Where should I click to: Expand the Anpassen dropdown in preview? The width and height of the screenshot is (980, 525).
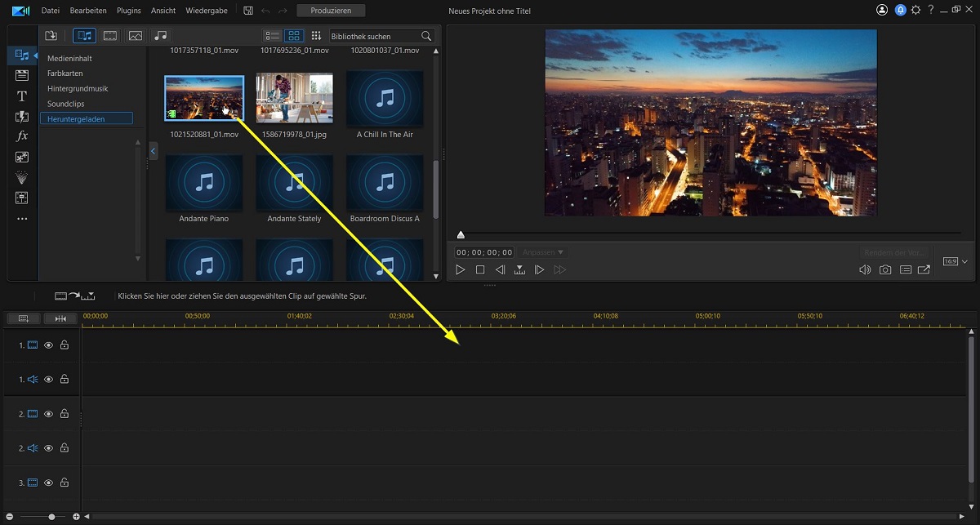543,252
